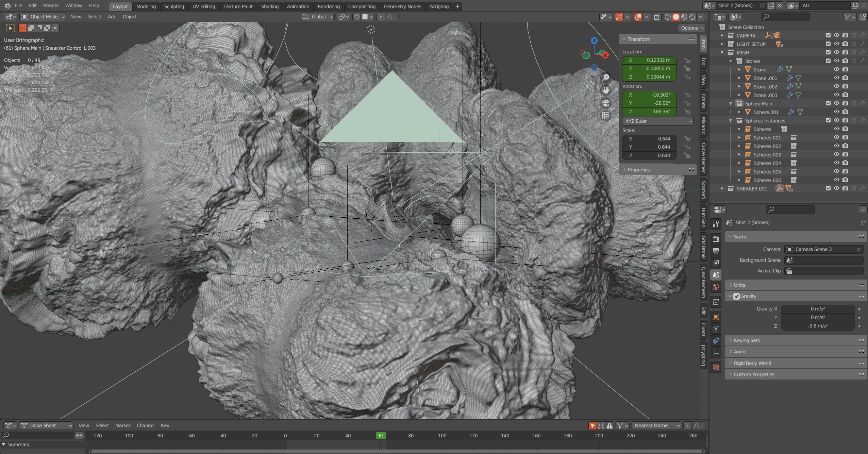Select rendered viewport shading mode icon
Viewport: 868px width, 454px height.
(x=692, y=17)
